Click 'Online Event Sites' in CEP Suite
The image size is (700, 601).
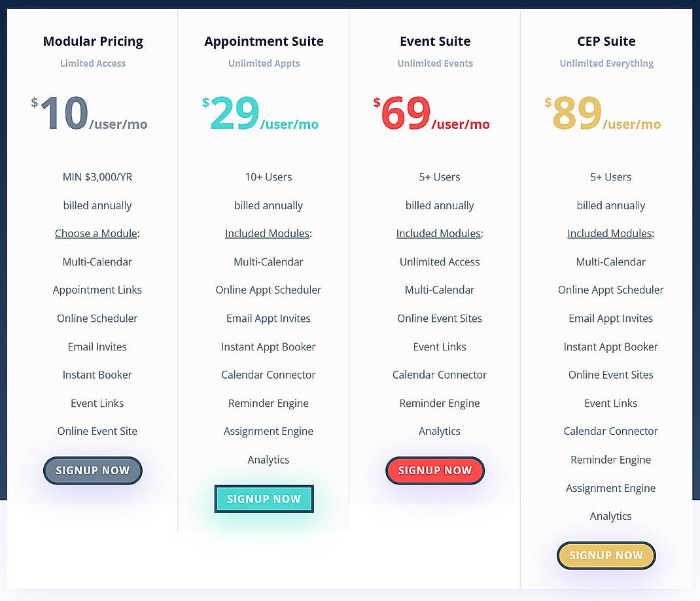pyautogui.click(x=611, y=375)
